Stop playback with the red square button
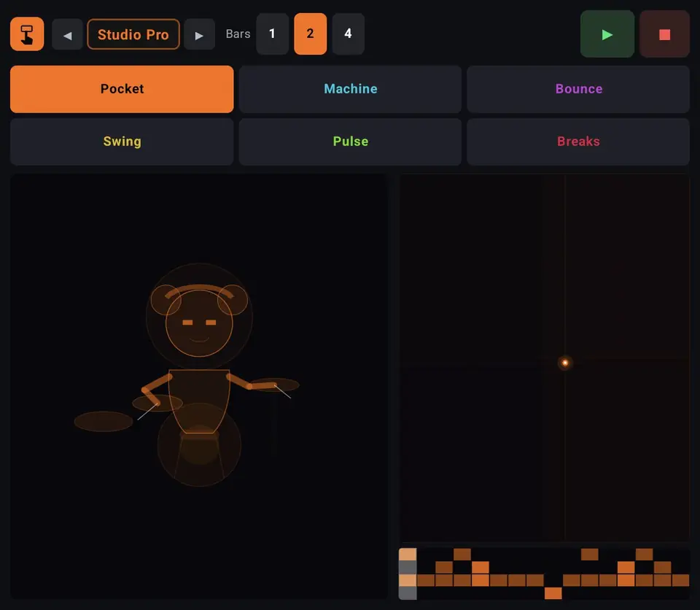The height and width of the screenshot is (610, 700). (664, 34)
